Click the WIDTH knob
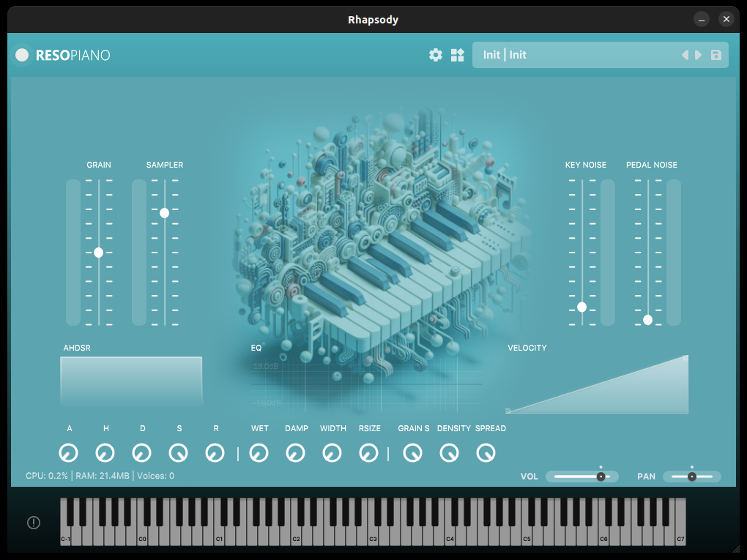Screen dimensions: 747x560 pos(332,453)
